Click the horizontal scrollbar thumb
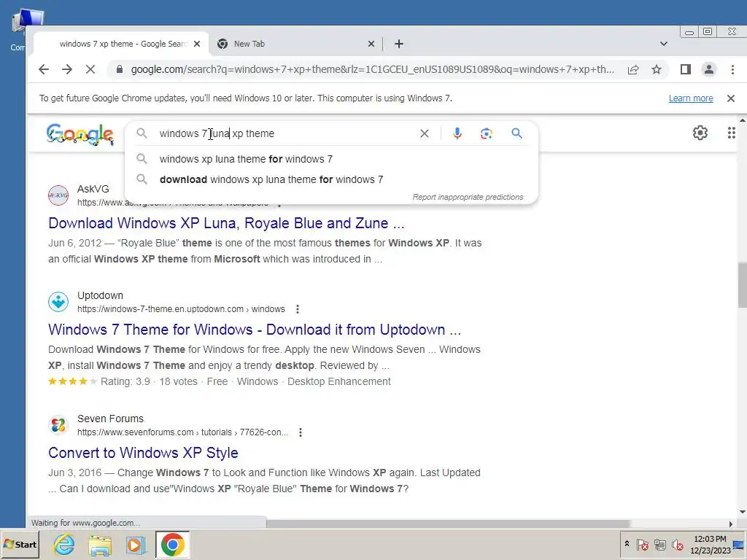 point(448,524)
